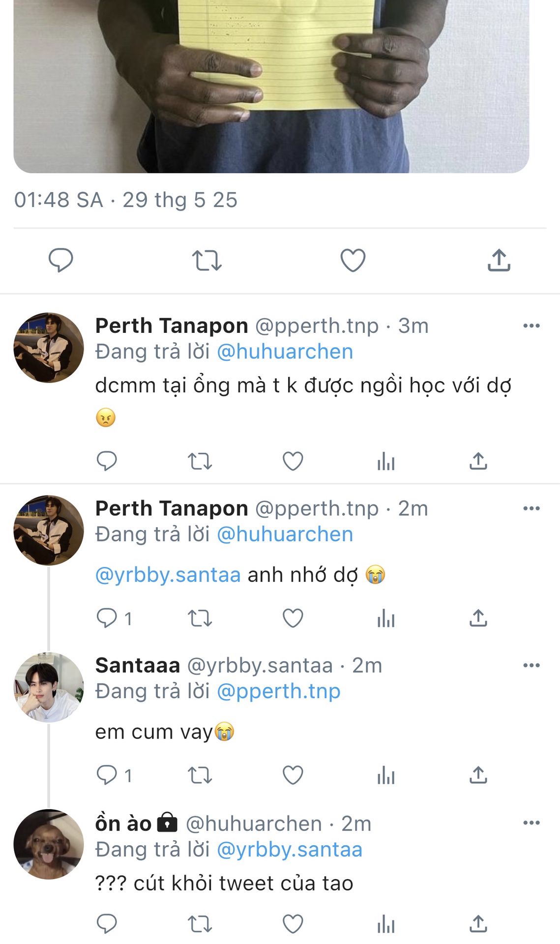The image size is (560, 944).
Task: Open Santaaa's profile picture
Action: [48, 687]
